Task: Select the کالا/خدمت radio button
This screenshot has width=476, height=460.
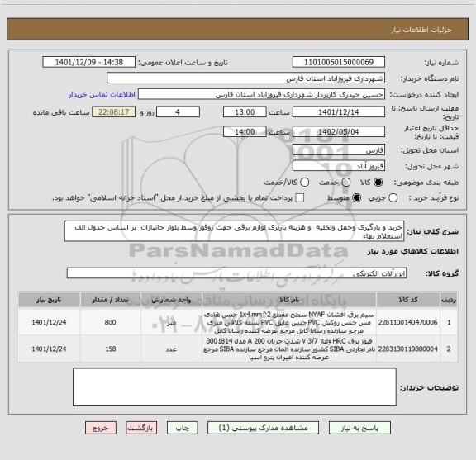Action: [304, 183]
